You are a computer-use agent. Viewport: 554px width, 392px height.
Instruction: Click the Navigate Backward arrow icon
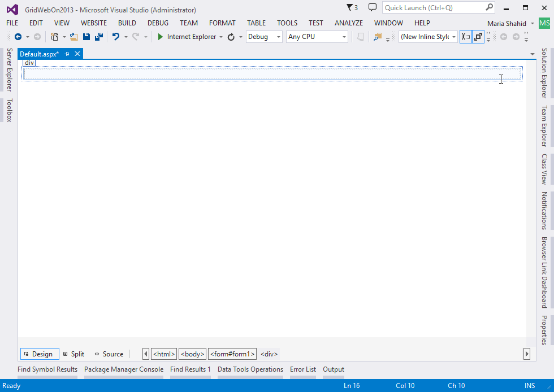pyautogui.click(x=18, y=37)
